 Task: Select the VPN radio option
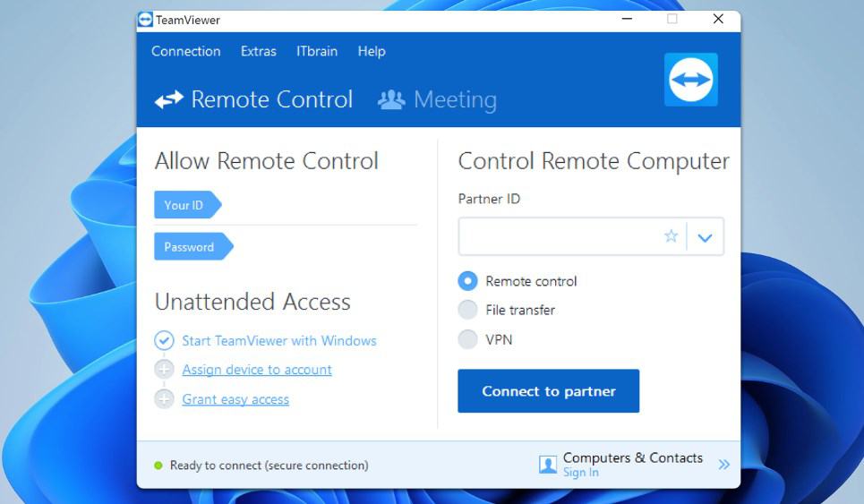coord(468,338)
